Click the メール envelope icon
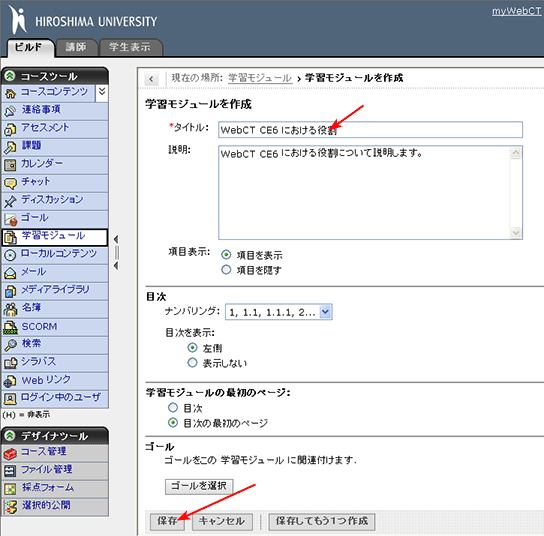544x536 pixels. click(10, 273)
